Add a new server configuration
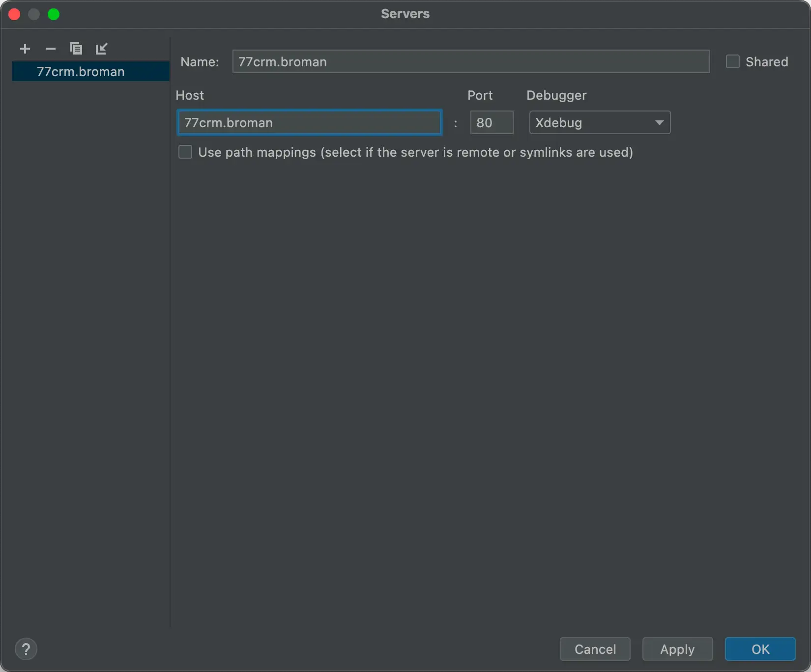 point(25,49)
